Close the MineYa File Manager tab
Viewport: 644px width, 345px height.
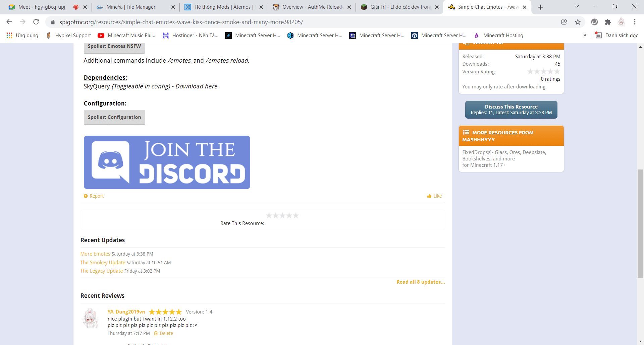coord(173,7)
